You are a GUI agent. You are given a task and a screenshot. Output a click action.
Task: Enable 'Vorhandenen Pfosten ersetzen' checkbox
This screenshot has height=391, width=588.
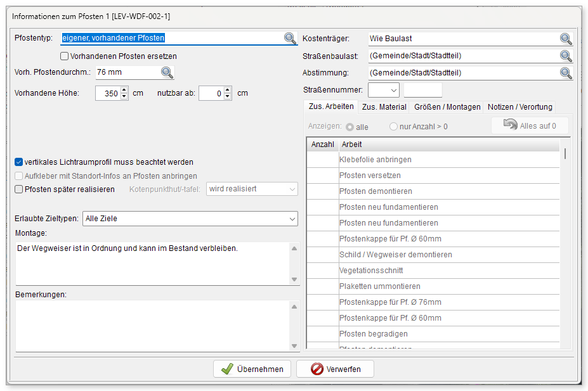click(65, 56)
